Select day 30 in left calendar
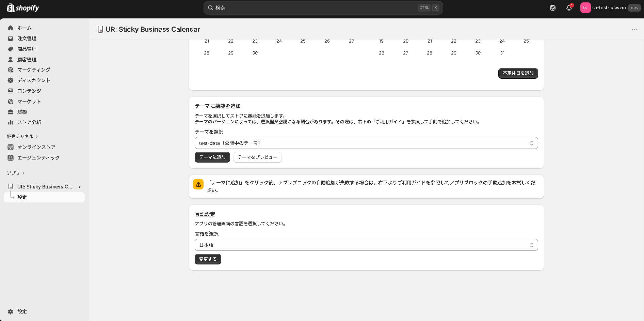Viewport: 644px width, 321px height. tap(255, 53)
